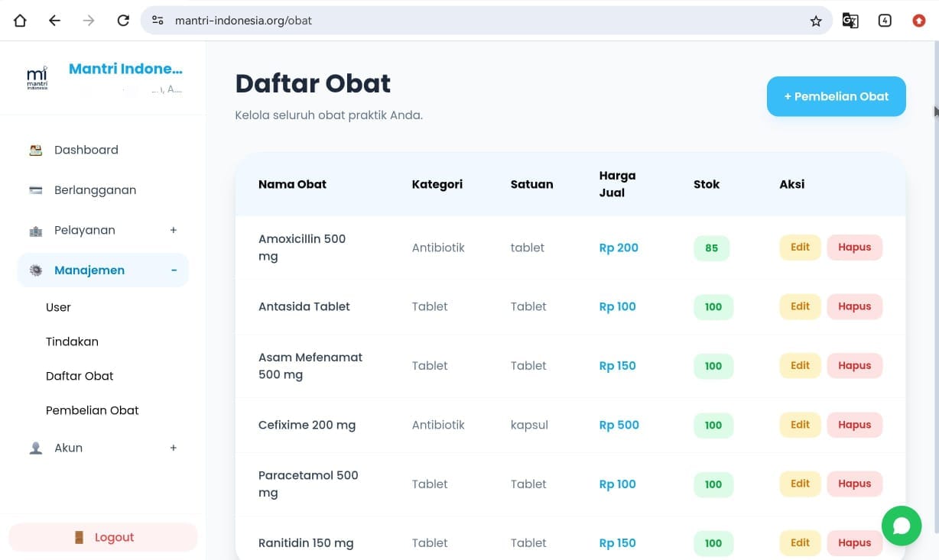The width and height of the screenshot is (939, 560).
Task: Open Pembelian Obat in sidebar submenu
Action: tap(93, 410)
